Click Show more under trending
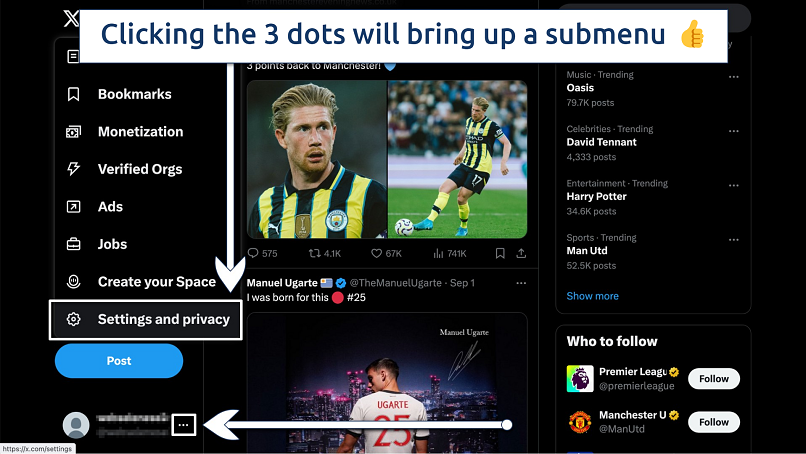This screenshot has height=454, width=806. 592,296
